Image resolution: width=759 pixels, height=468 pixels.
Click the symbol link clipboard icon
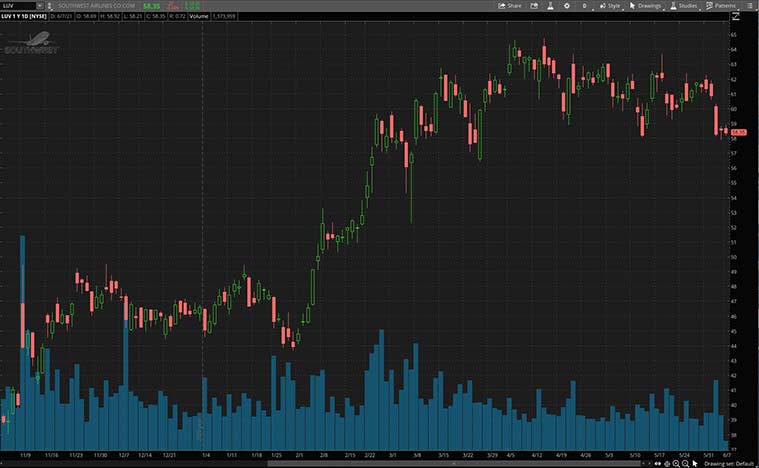pyautogui.click(x=49, y=6)
